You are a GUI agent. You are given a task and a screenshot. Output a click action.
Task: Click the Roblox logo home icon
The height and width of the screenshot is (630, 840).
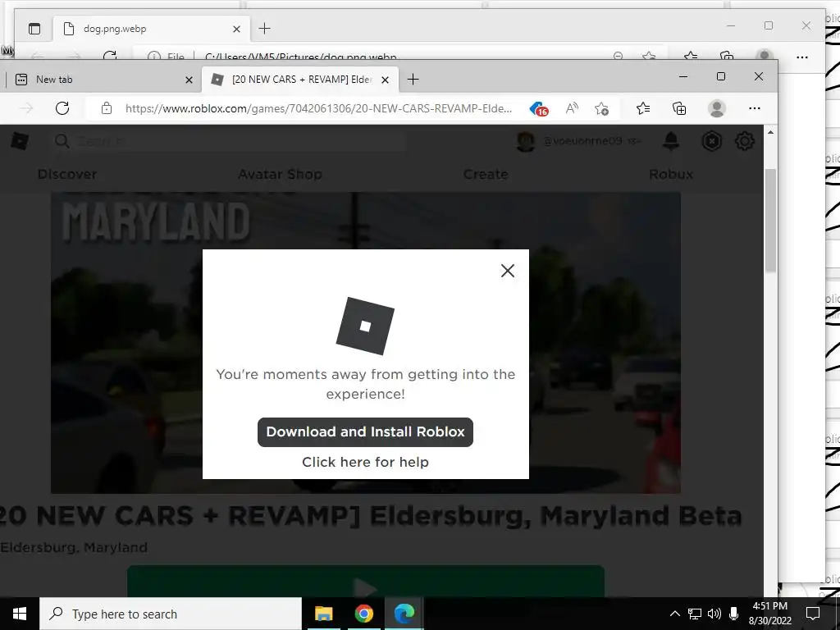pyautogui.click(x=20, y=141)
